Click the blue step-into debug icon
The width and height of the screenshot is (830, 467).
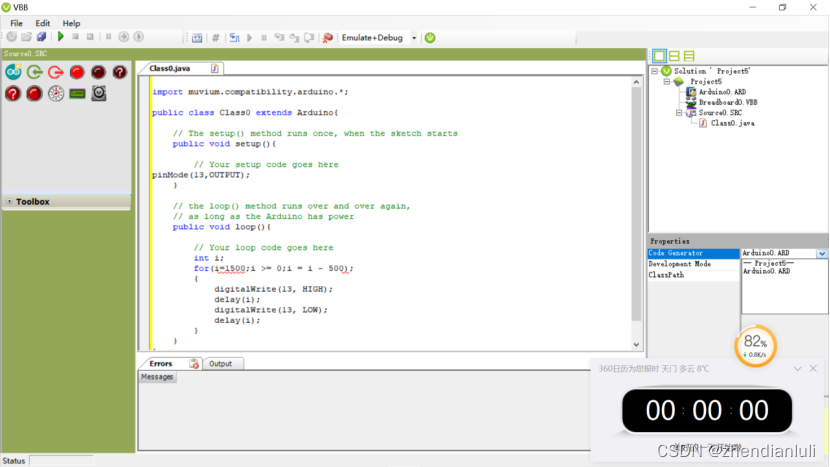coord(234,38)
